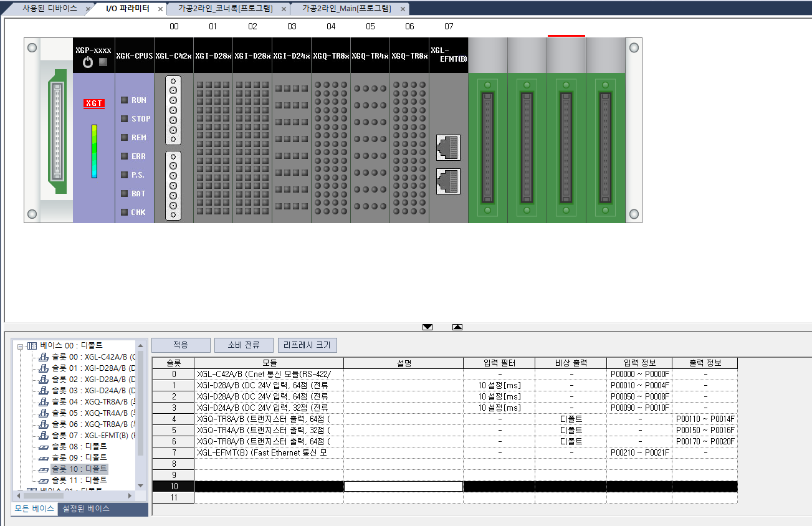Viewport: 812px width, 526px height.
Task: Click the down-arrow splitter button
Action: (427, 327)
